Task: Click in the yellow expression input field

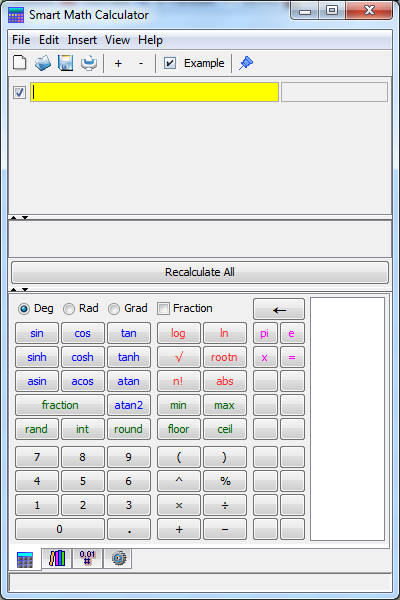Action: coord(154,92)
